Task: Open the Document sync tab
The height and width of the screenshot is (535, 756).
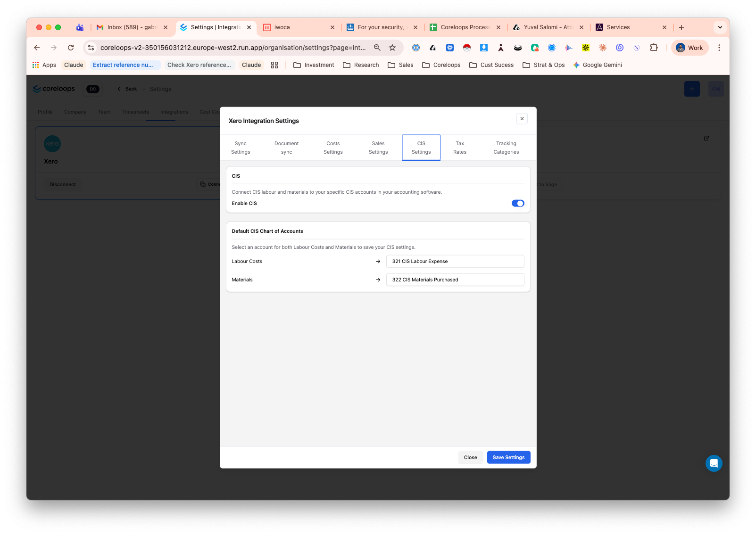Action: click(286, 148)
